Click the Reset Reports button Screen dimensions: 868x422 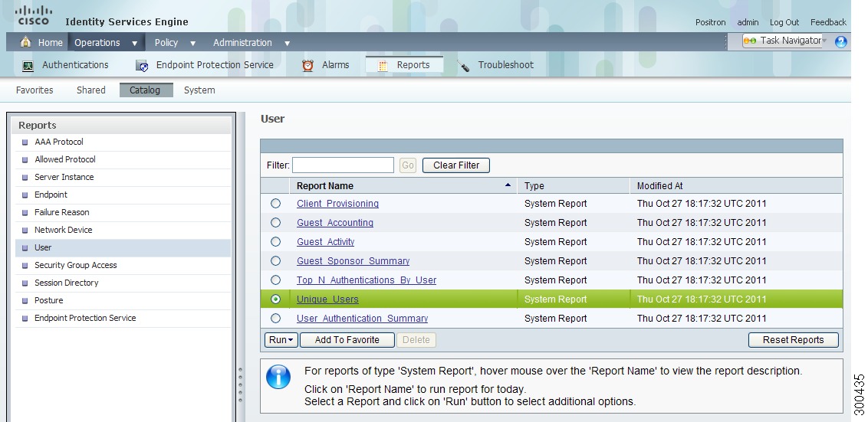click(x=794, y=339)
